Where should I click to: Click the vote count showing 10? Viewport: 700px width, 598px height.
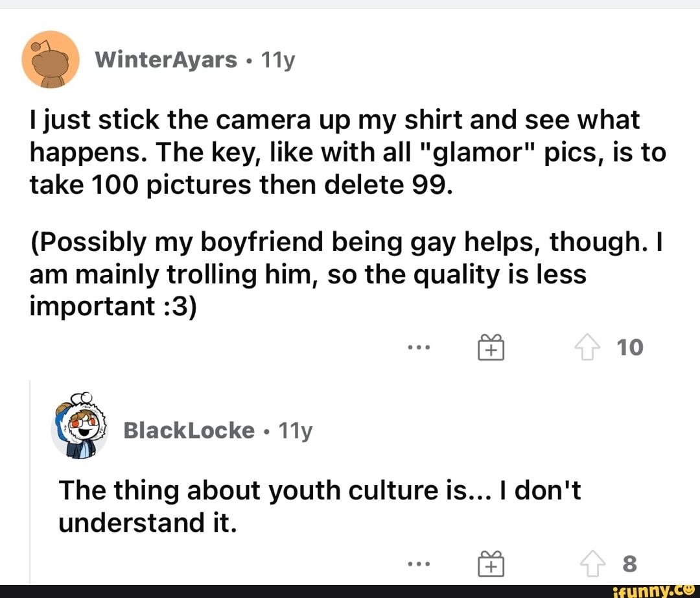coord(630,348)
